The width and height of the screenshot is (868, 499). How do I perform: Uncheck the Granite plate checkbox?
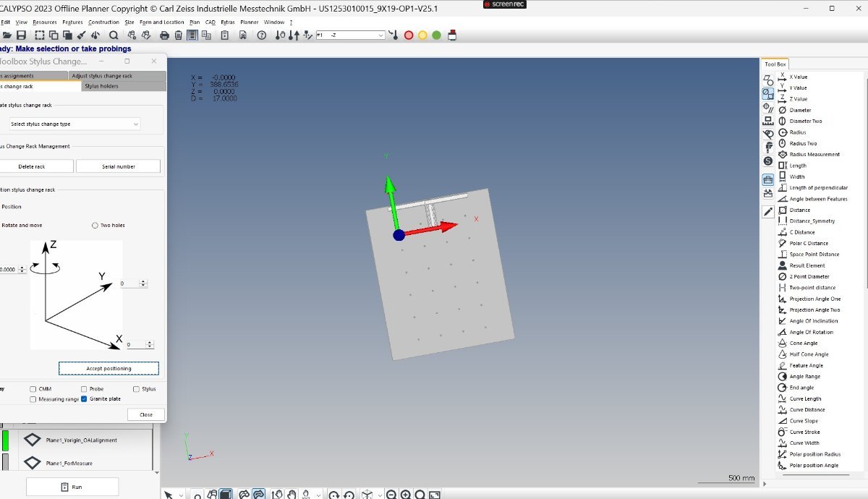[x=84, y=399]
